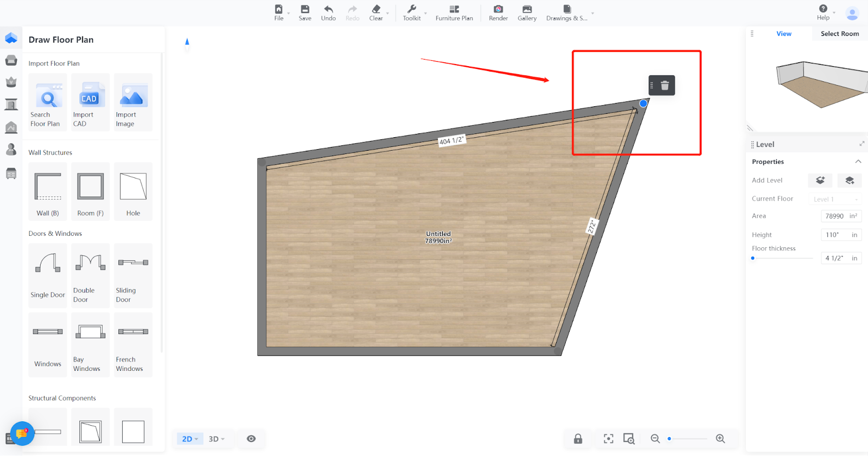Click the trash delete icon near wall corner

click(665, 86)
